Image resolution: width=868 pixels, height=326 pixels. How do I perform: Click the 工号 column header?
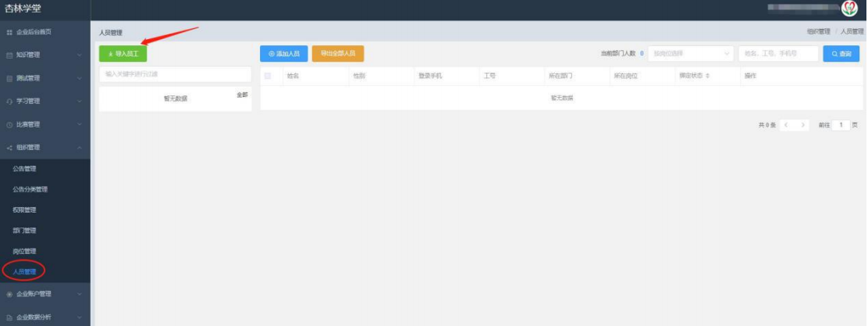(x=489, y=76)
